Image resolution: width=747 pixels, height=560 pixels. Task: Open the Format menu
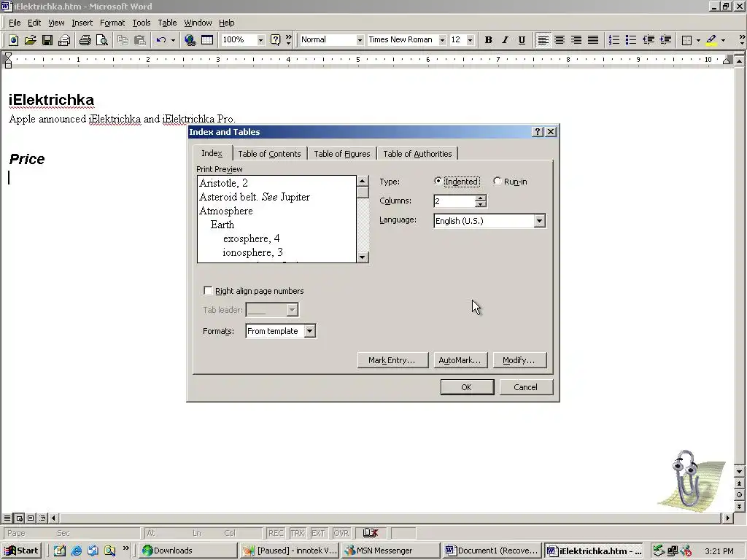click(112, 23)
